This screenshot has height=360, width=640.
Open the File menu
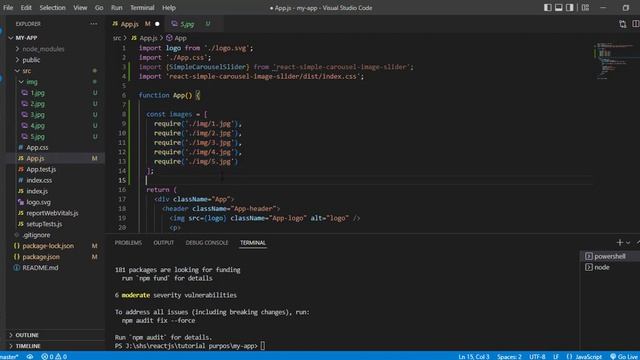(x=8, y=8)
